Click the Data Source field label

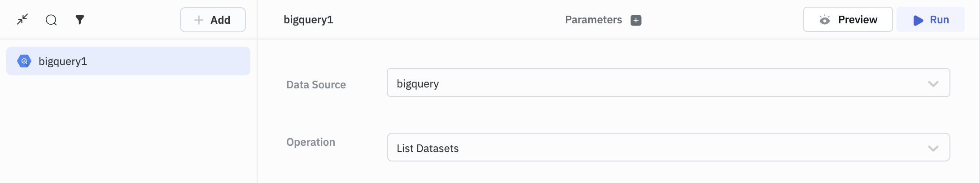coord(316,85)
